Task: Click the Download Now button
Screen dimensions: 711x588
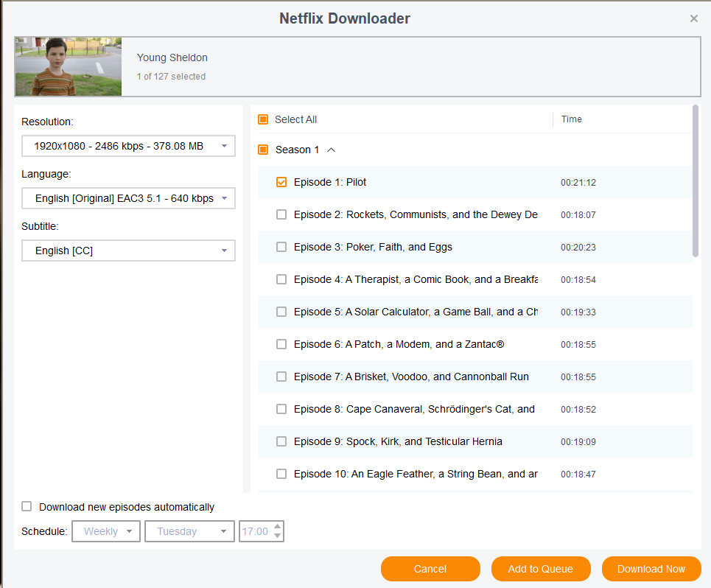Action: point(651,569)
